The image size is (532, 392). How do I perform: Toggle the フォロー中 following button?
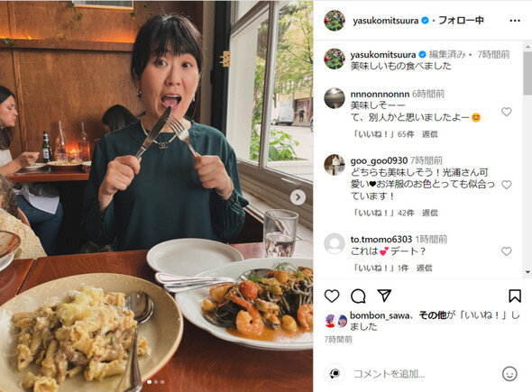pos(461,21)
